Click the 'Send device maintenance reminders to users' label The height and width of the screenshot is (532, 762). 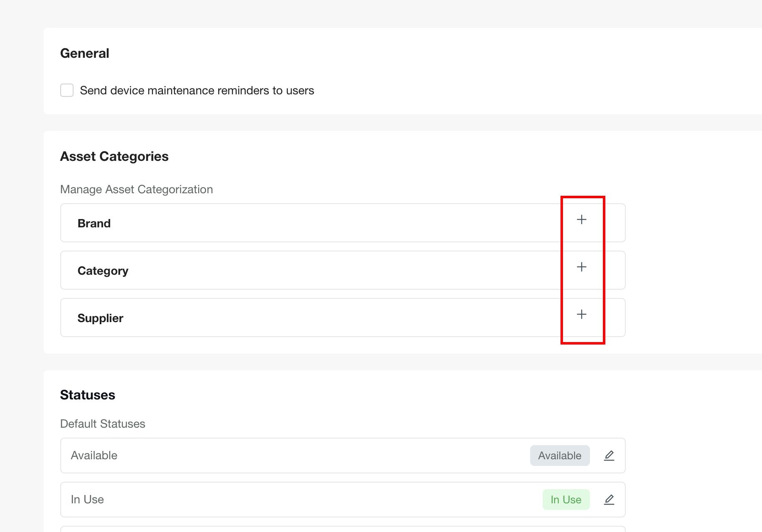pos(197,91)
